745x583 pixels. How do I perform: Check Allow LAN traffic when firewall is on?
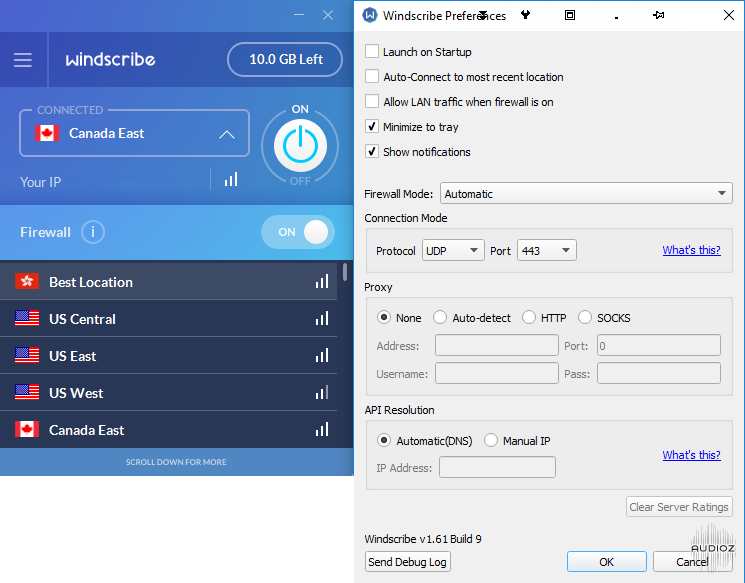pyautogui.click(x=372, y=101)
